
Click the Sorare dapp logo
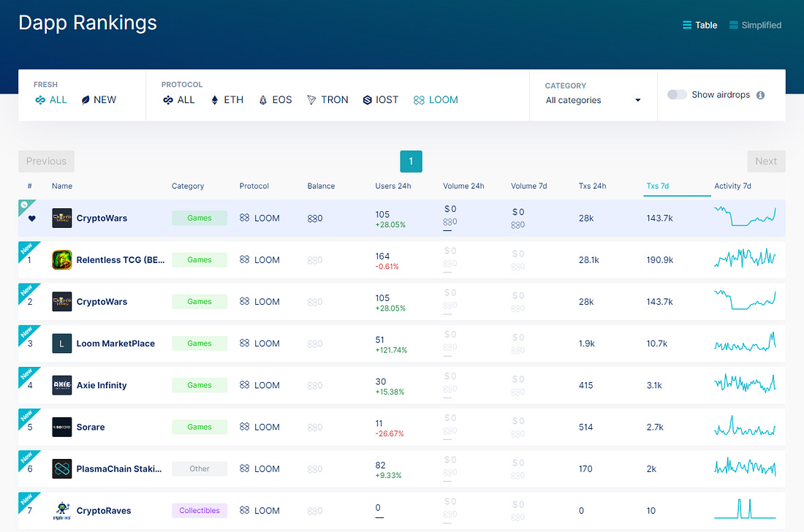62,427
